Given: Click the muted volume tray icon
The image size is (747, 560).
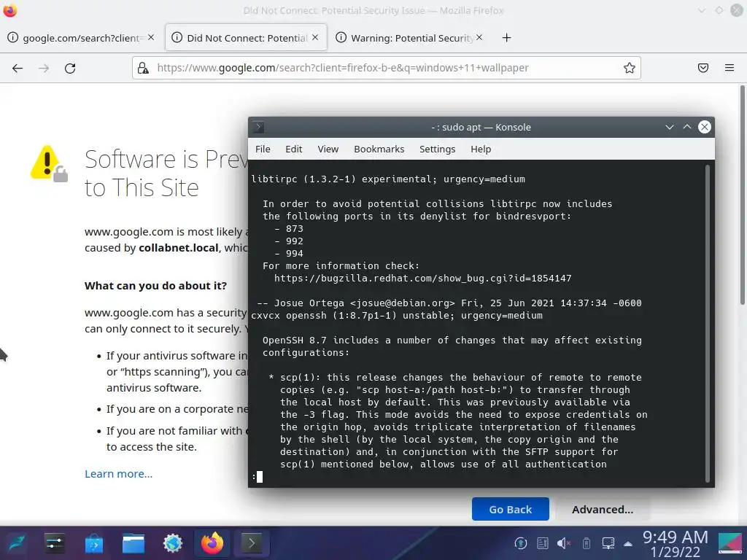Looking at the screenshot, I should coord(565,542).
